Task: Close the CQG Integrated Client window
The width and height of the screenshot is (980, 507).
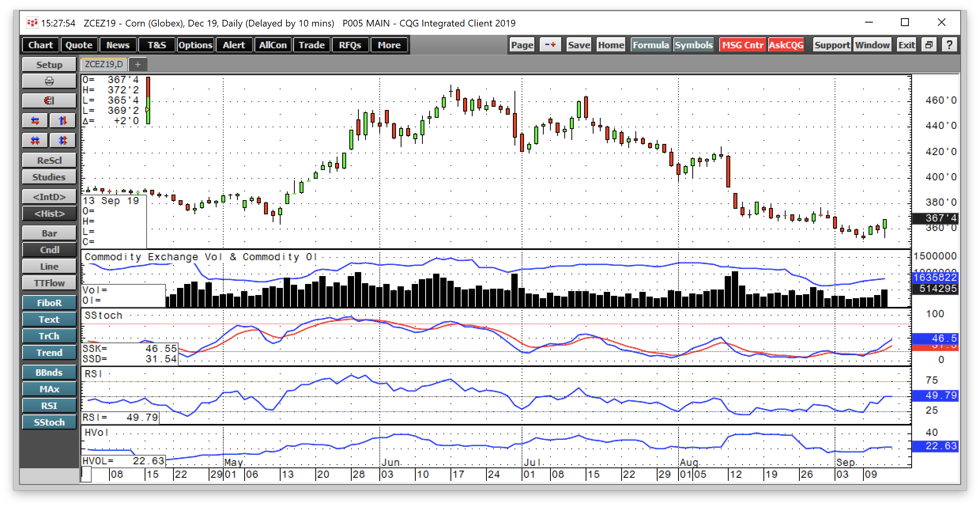Action: (942, 23)
